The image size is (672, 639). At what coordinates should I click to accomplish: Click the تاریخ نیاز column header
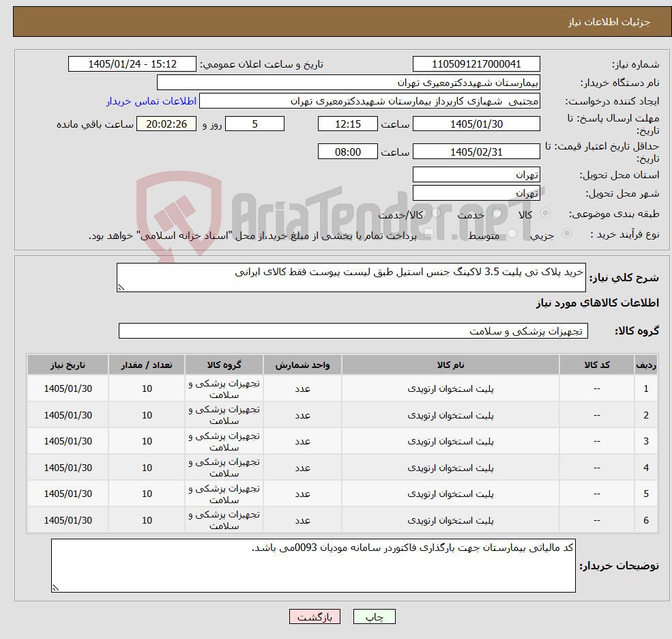(x=68, y=365)
